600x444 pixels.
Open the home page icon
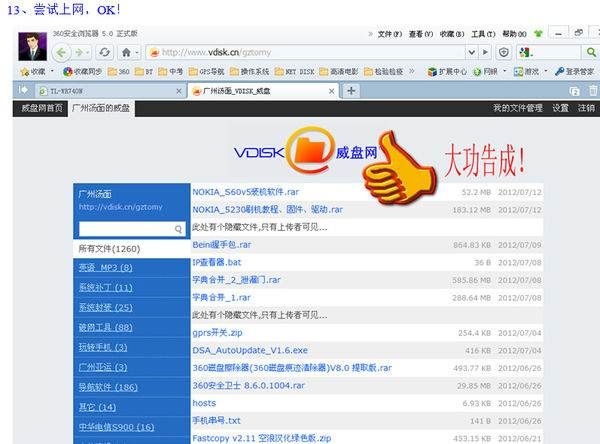[x=126, y=52]
